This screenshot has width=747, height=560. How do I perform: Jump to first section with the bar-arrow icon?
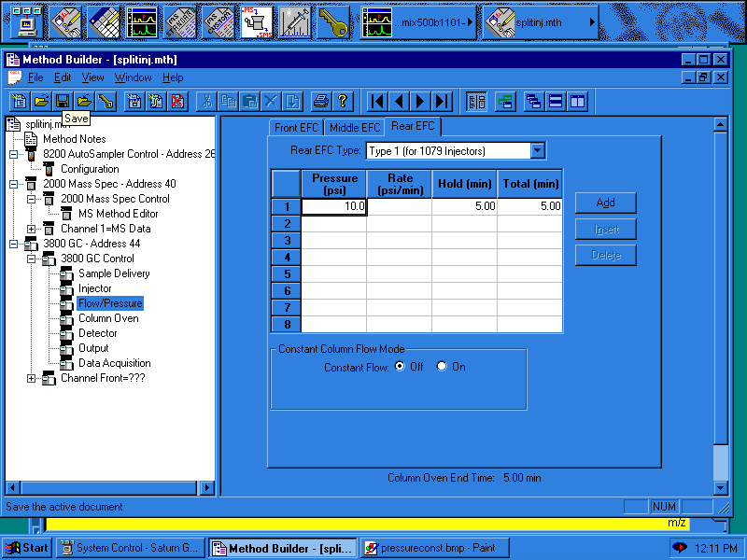[x=377, y=102]
